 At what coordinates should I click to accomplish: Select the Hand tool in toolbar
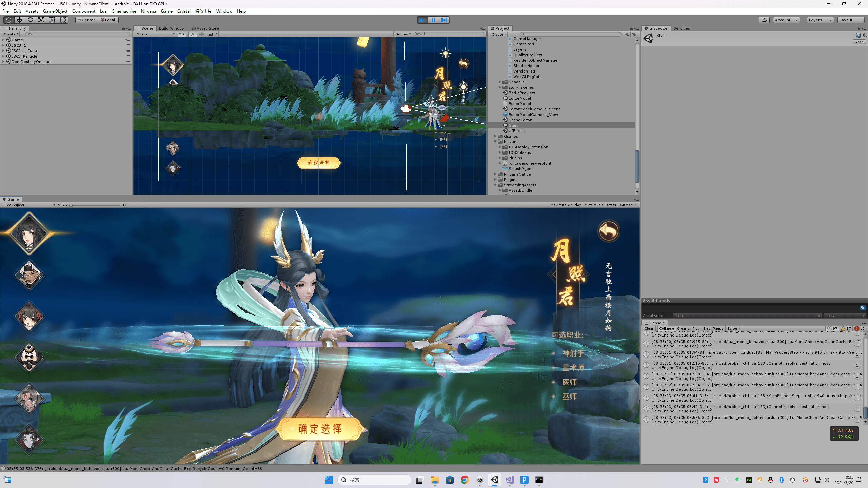click(x=8, y=20)
